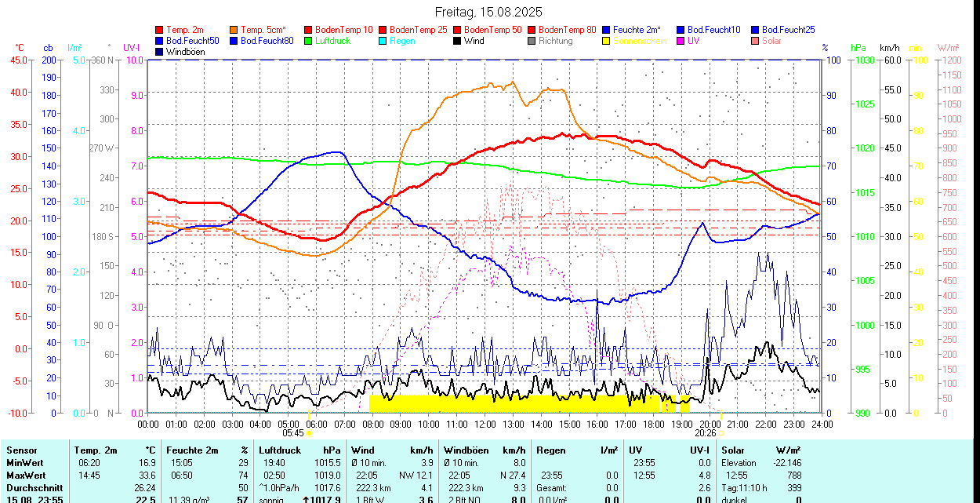
Task: Click the yellow min axis unit header
Action: tap(915, 48)
